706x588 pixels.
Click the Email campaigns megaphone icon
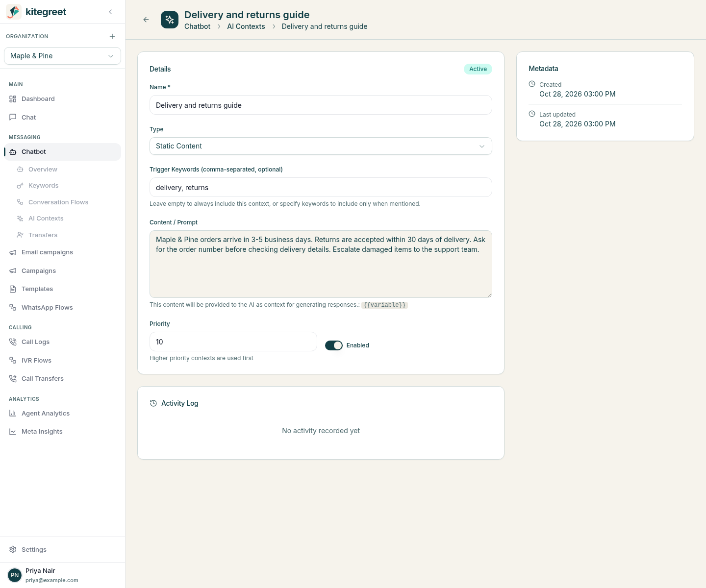click(13, 252)
